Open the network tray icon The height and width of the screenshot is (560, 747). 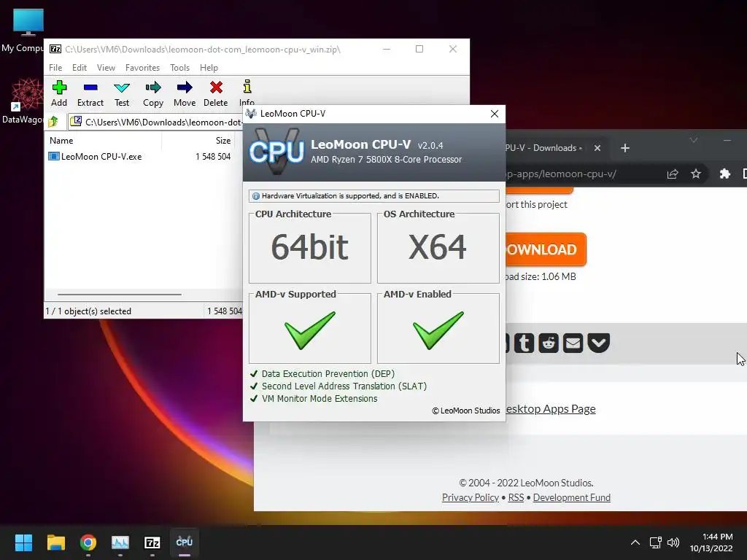(x=656, y=542)
